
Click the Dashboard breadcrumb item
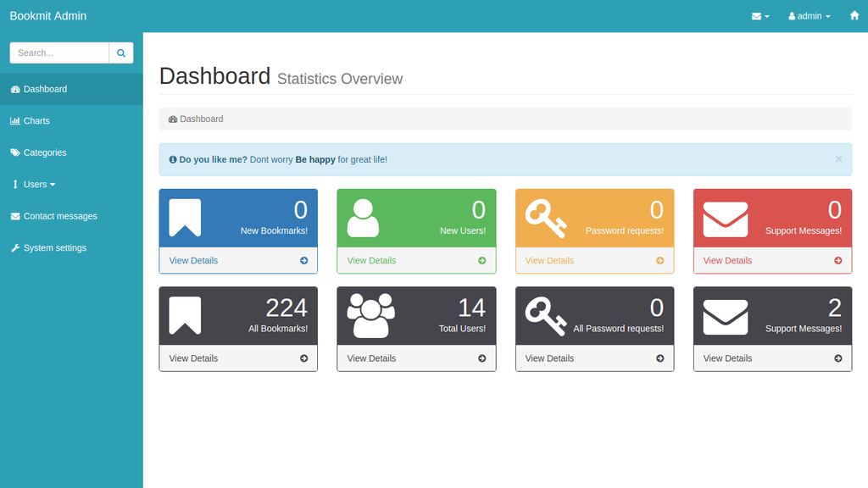(196, 119)
